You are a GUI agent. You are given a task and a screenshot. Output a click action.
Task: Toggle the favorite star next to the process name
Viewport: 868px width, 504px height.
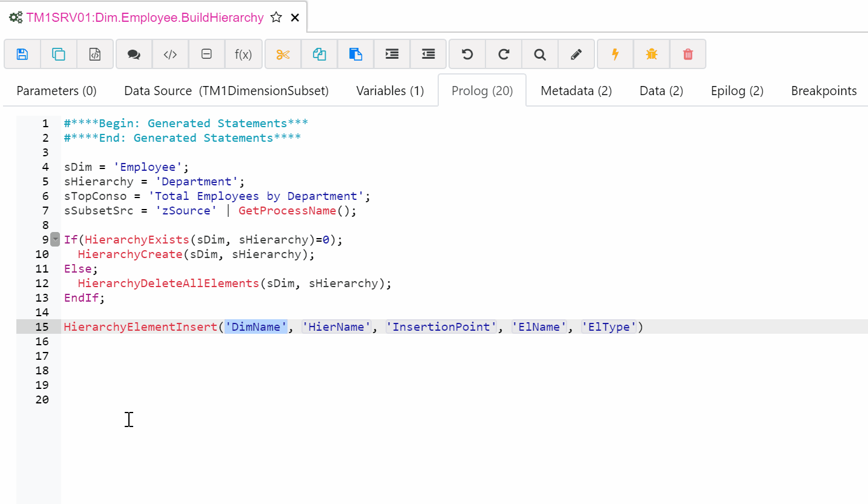pyautogui.click(x=276, y=18)
